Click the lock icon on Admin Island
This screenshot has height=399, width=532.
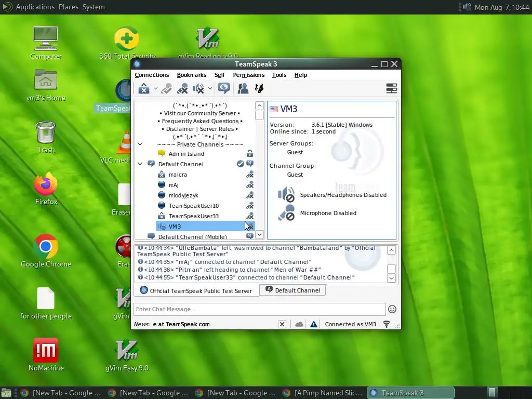pos(250,153)
